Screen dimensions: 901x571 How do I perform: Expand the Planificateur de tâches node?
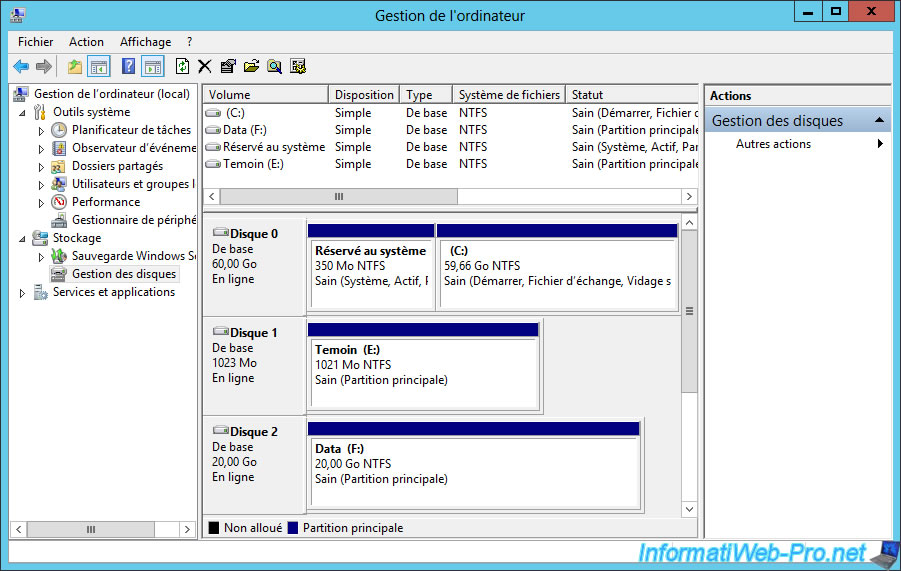[41, 131]
